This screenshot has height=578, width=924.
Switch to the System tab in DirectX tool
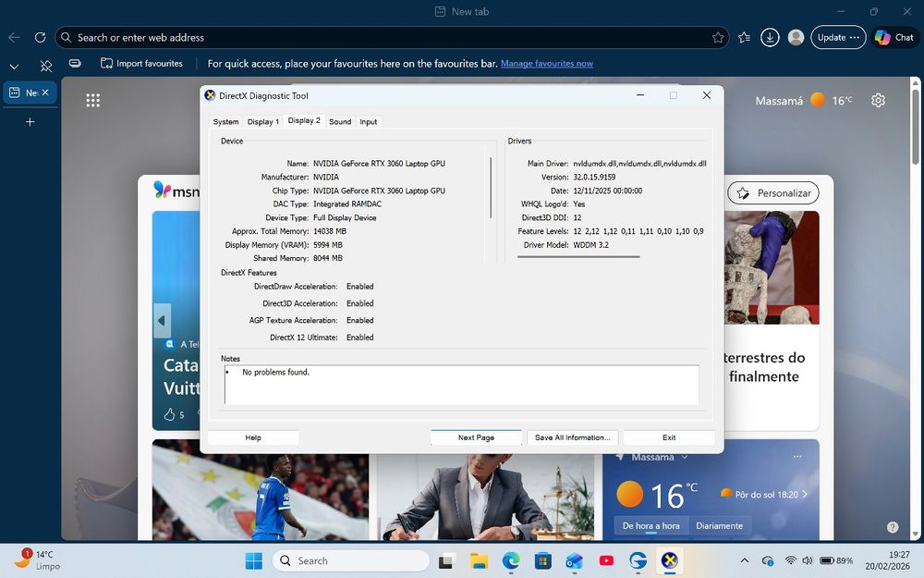click(225, 121)
